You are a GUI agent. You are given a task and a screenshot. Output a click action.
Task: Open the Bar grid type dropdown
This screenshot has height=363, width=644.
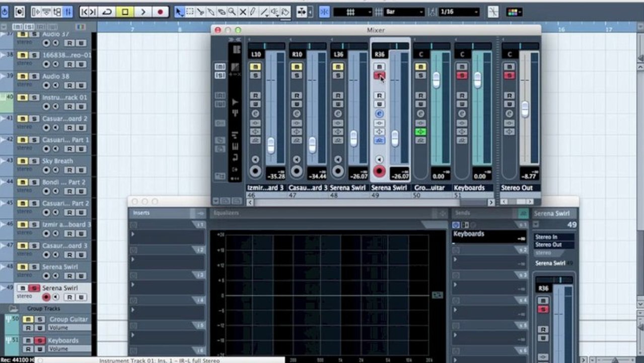pos(404,12)
